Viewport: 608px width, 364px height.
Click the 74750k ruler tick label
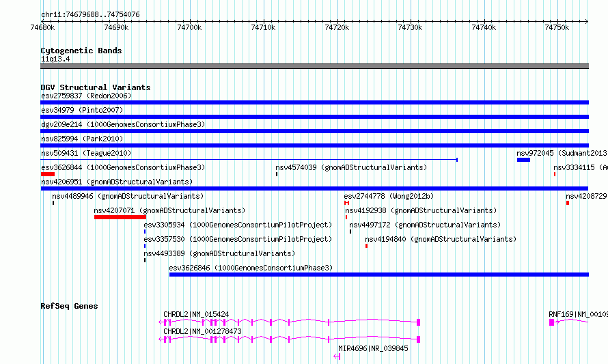click(x=557, y=27)
